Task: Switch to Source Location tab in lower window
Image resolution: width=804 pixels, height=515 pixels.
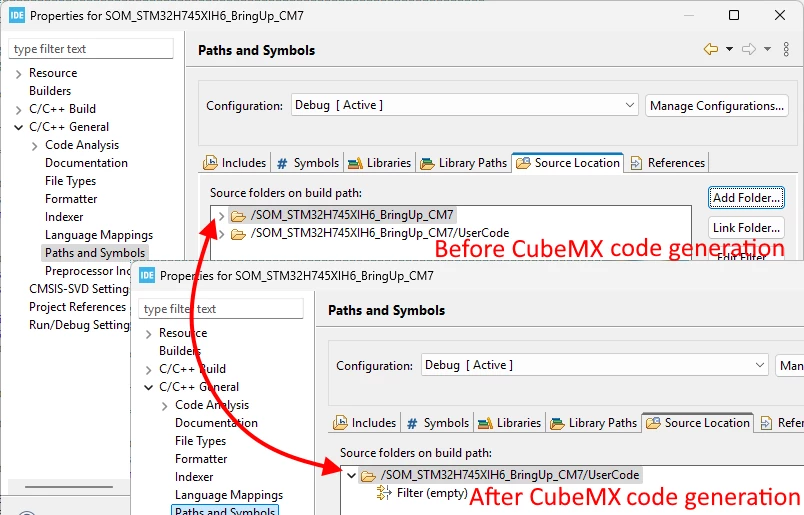Action: click(x=698, y=423)
